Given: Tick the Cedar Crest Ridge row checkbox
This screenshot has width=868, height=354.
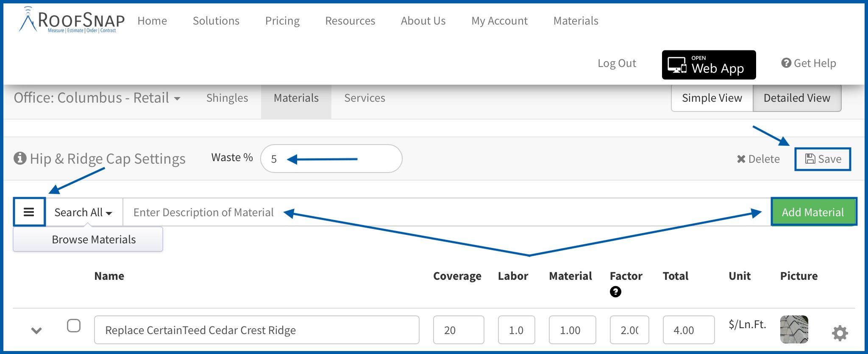Looking at the screenshot, I should (74, 326).
